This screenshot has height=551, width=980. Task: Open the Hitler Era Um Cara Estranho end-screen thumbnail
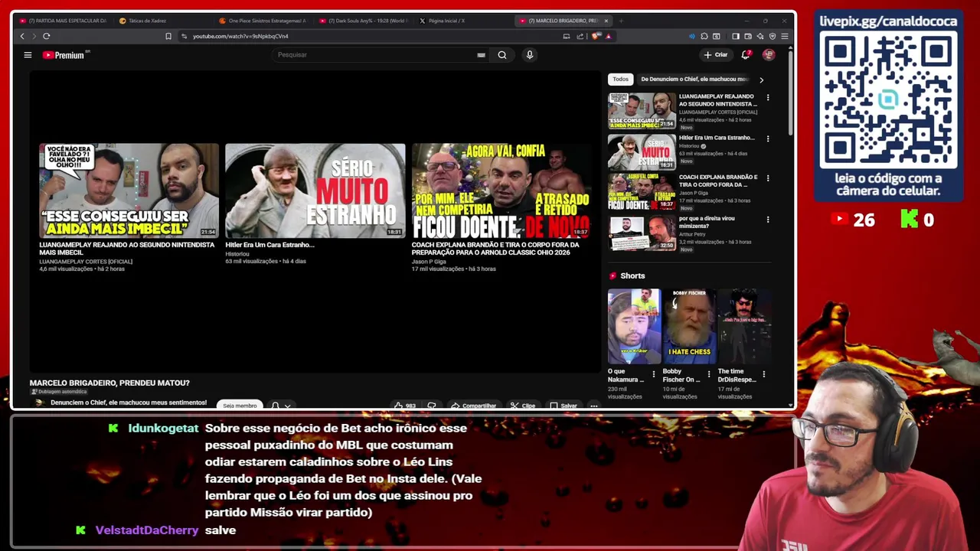click(x=315, y=191)
